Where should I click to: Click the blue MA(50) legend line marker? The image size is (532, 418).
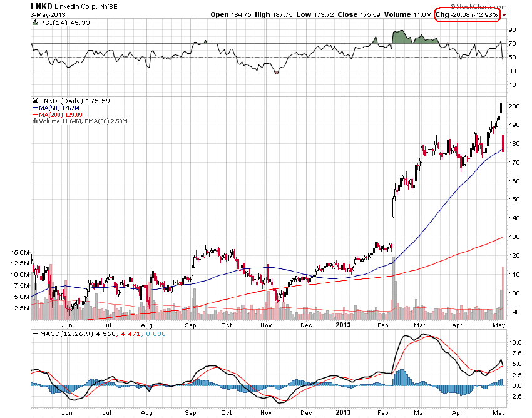coord(35,108)
